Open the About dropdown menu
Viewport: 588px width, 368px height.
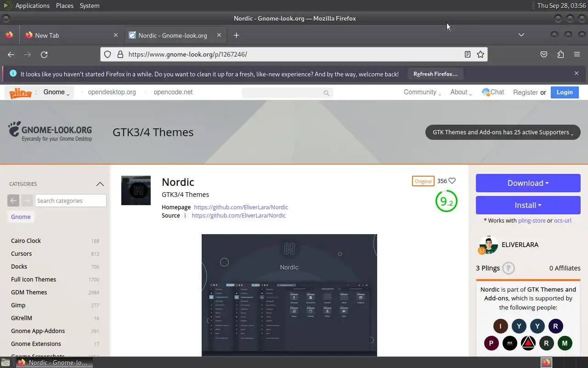coord(461,92)
